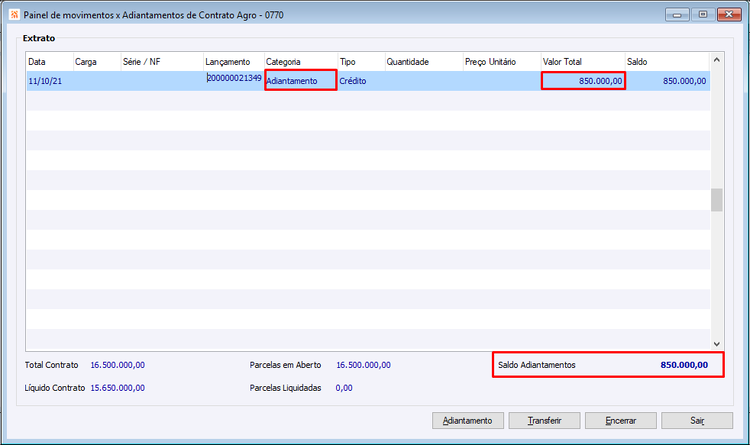Image resolution: width=750 pixels, height=445 pixels.
Task: Click the Líquido Contrato label
Action: [x=55, y=388]
